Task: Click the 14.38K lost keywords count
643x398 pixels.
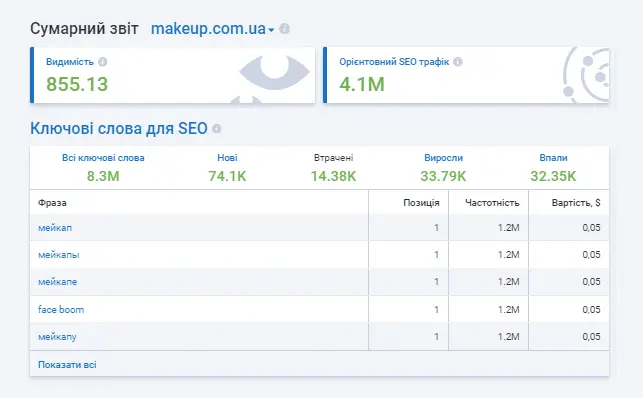Action: coord(333,176)
